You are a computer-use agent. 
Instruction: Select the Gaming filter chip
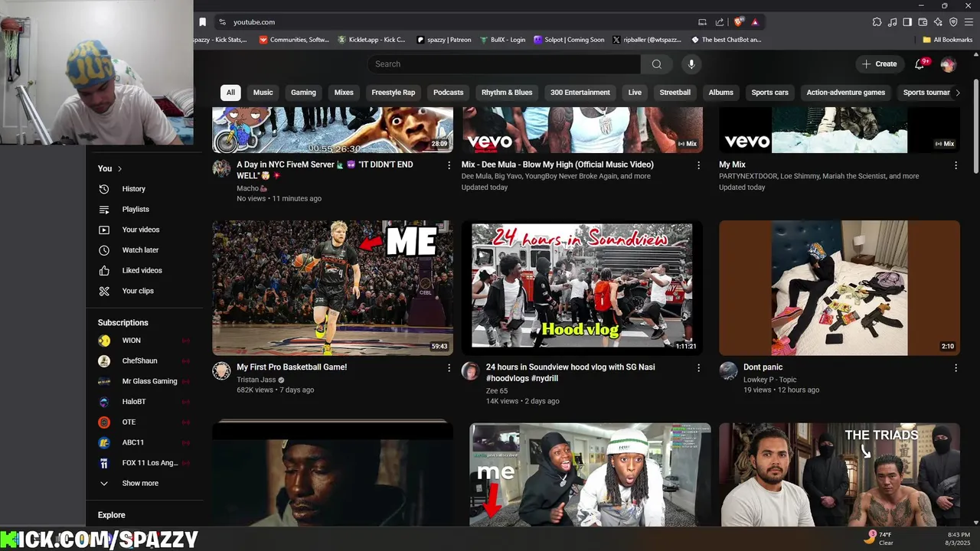[x=303, y=93]
